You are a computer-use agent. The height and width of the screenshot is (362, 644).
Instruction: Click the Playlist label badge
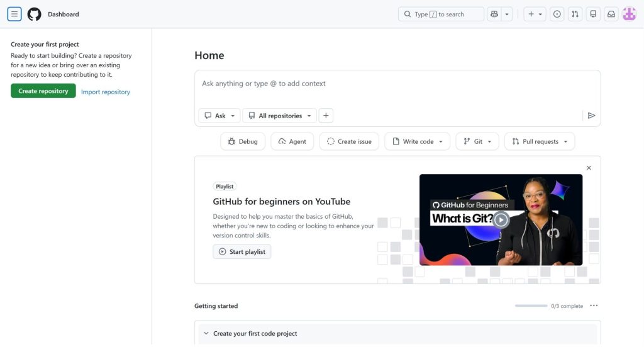click(x=225, y=186)
